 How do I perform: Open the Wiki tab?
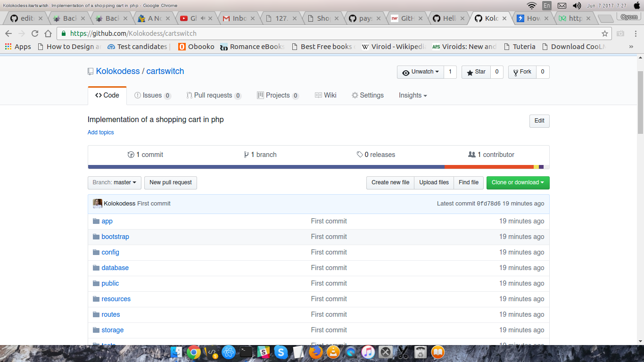(325, 95)
